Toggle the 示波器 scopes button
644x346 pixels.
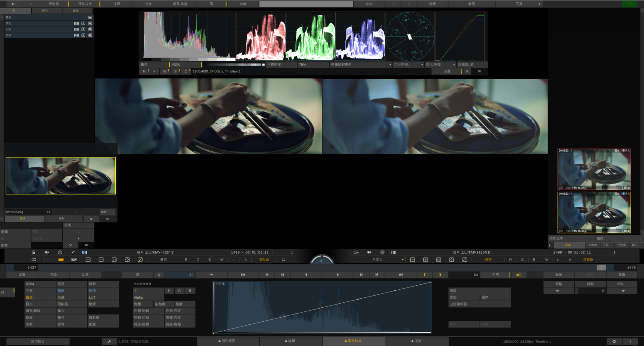click(53, 4)
